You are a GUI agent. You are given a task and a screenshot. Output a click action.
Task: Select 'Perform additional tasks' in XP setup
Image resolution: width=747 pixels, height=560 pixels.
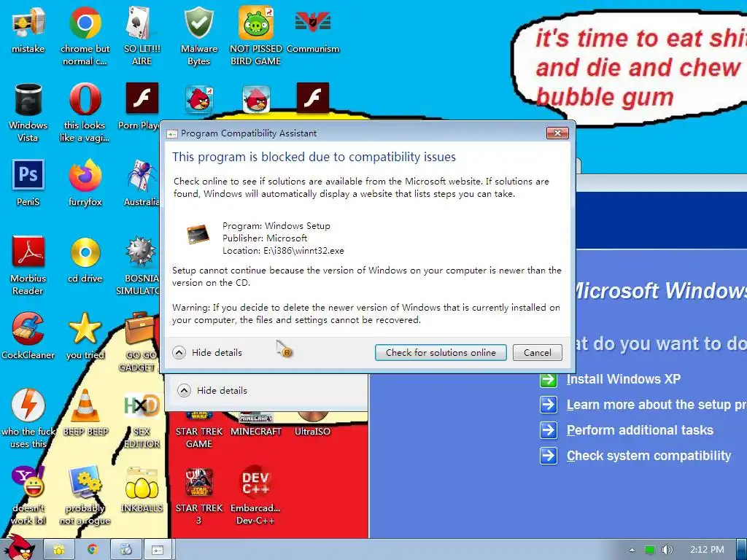(x=640, y=430)
